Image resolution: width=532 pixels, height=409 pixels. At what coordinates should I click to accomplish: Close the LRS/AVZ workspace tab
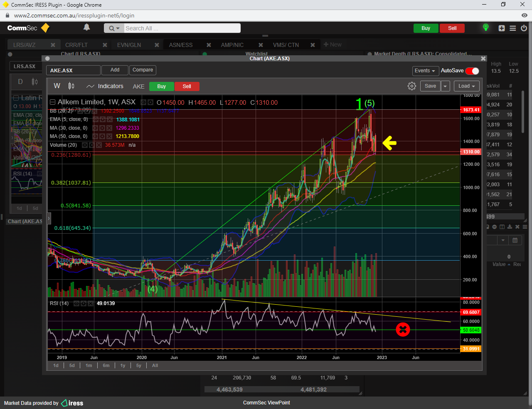(x=53, y=45)
